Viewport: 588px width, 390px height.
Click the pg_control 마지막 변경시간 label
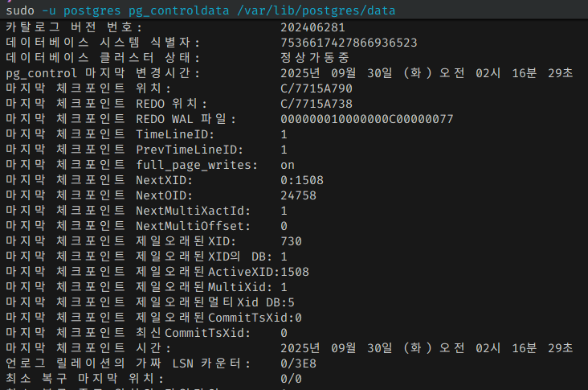tap(102, 73)
